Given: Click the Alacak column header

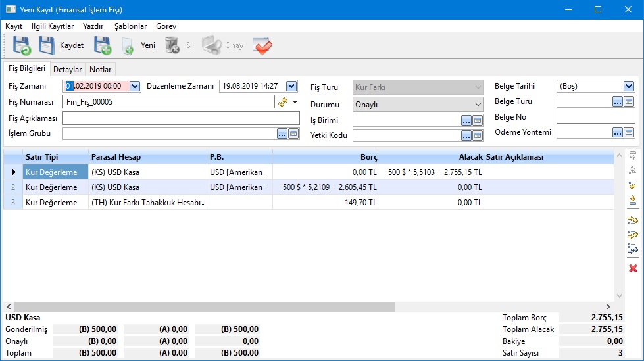Looking at the screenshot, I should (x=430, y=157).
